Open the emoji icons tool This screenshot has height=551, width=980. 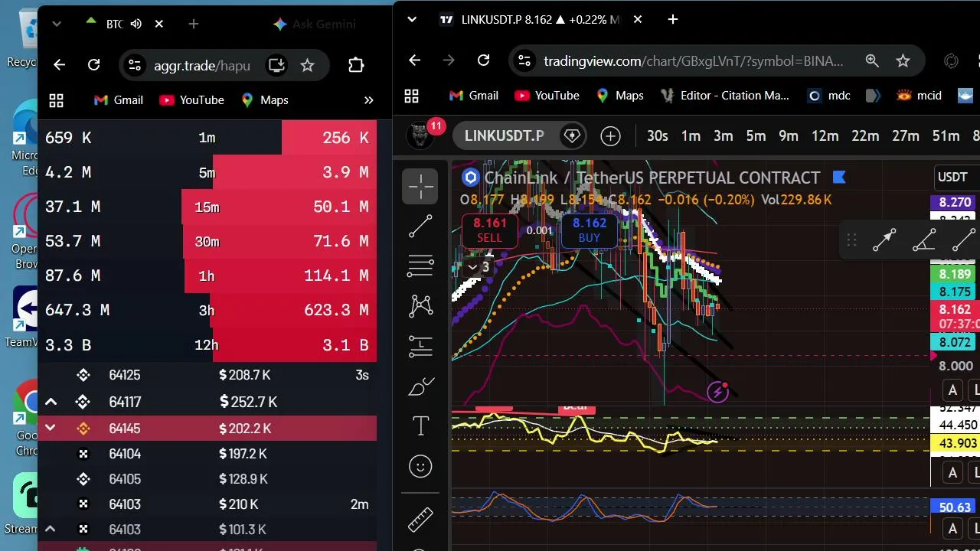(420, 466)
